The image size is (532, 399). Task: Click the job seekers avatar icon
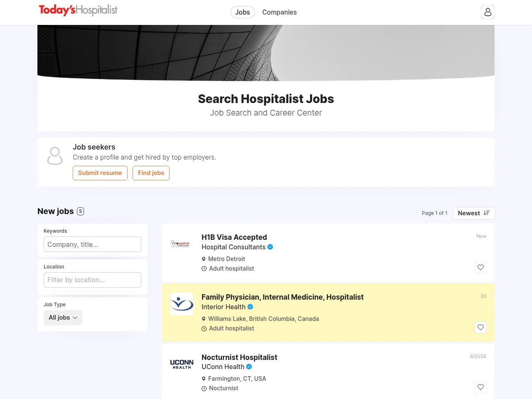[55, 156]
